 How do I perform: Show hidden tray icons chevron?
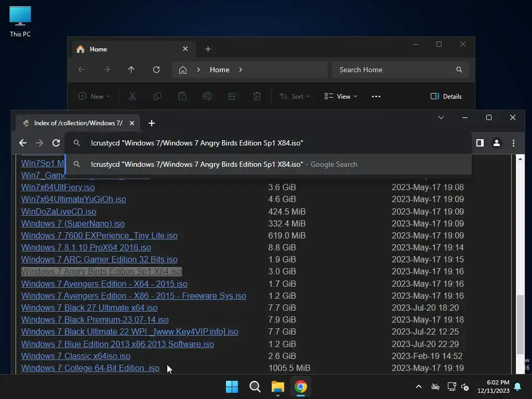tap(419, 387)
